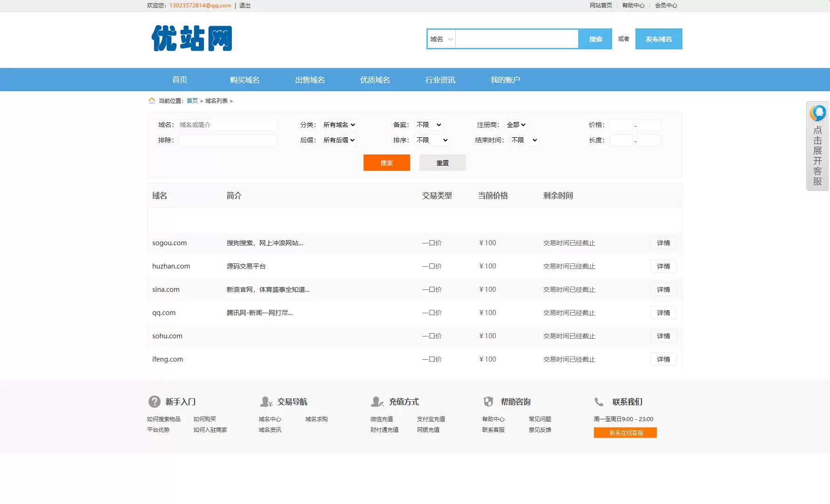Open the 分类 dropdown showing 所有域名
Screen dimensions: 830x504
(339, 125)
